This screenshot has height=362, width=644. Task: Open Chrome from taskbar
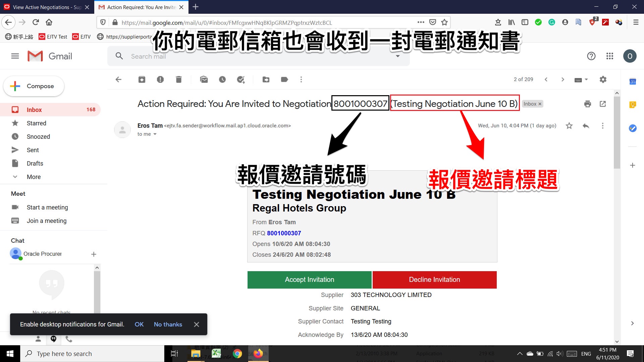click(237, 354)
